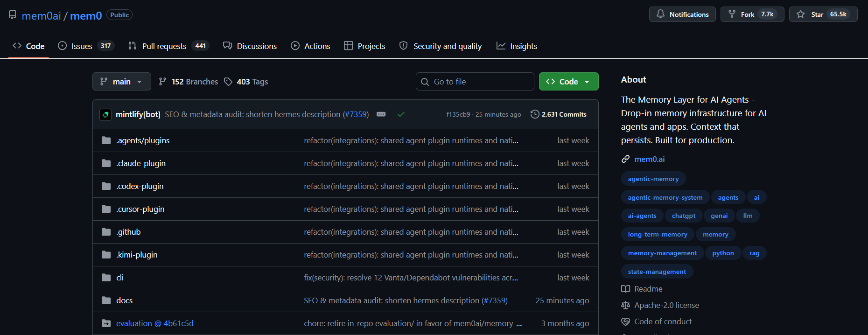Viewport: 868px width, 335px height.
Task: Click the folder icon for .codex-plugin
Action: (106, 186)
